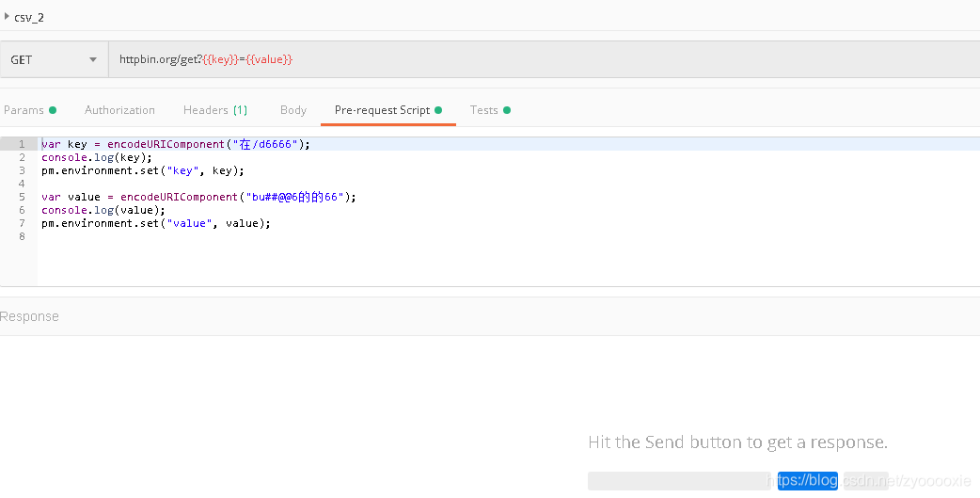The height and width of the screenshot is (498, 980).
Task: Click the {{value}} variable in the URL
Action: (x=269, y=59)
